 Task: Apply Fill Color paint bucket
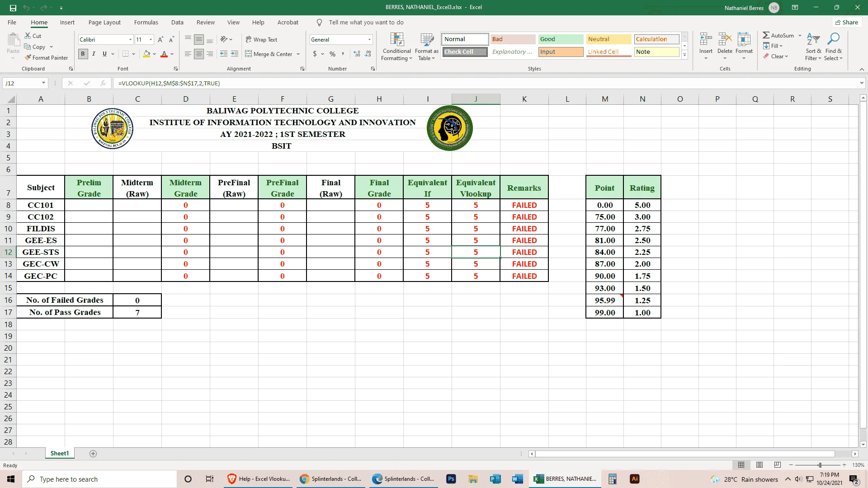tap(146, 54)
